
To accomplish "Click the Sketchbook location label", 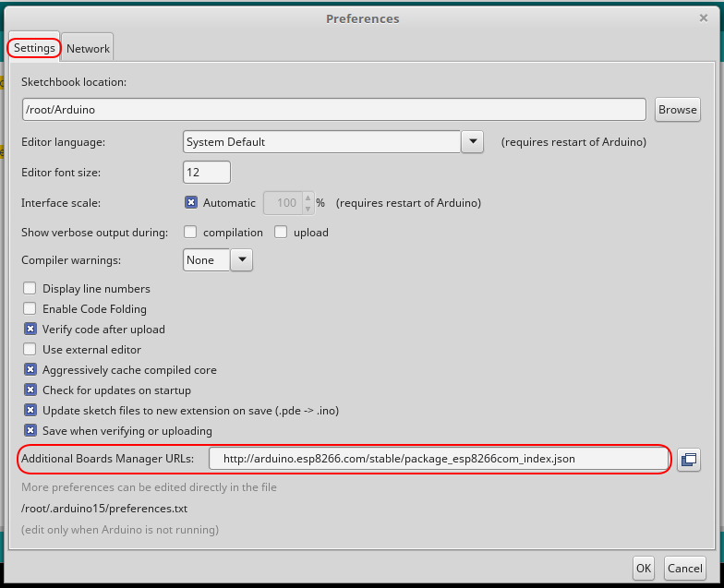I will [x=74, y=82].
